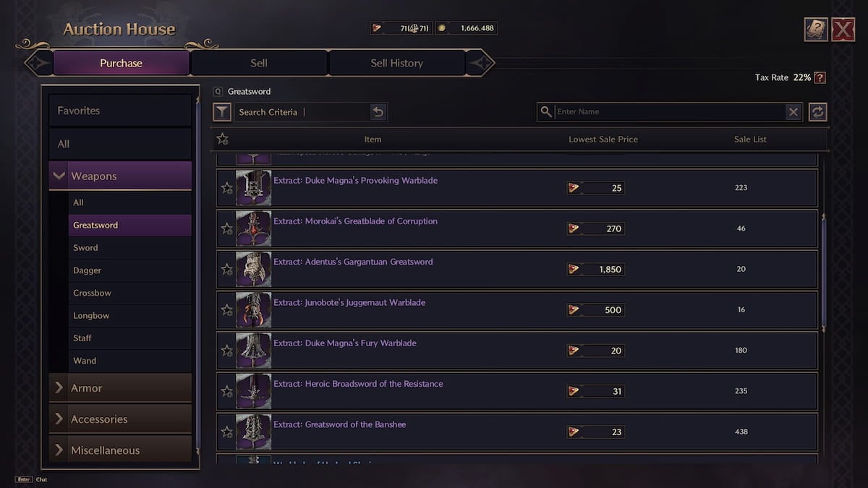The width and height of the screenshot is (868, 488).
Task: Click the Enter Name search field
Action: point(651,112)
